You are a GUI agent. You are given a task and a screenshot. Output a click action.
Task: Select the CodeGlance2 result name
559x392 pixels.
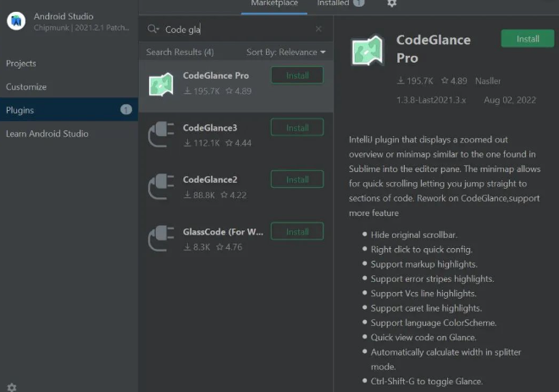pyautogui.click(x=210, y=179)
